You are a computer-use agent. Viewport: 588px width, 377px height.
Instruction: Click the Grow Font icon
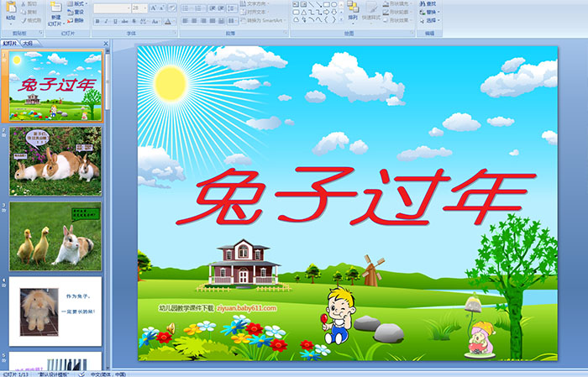tap(154, 8)
